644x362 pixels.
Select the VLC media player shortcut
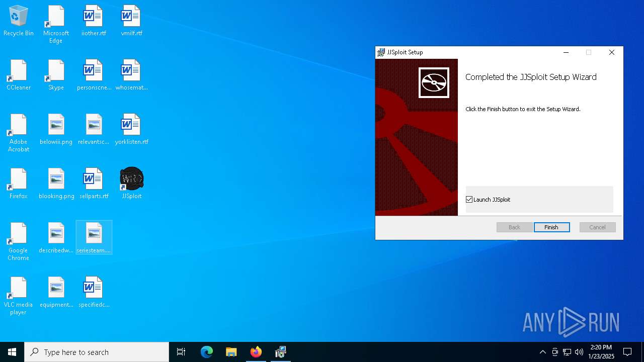click(x=19, y=296)
